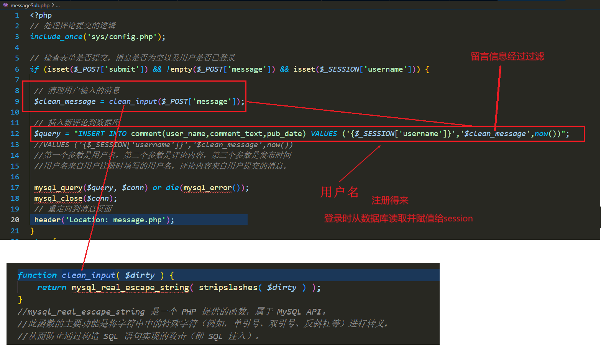Image resolution: width=601 pixels, height=364 pixels.
Task: Click the 'Location: message.php' string
Action: pos(115,220)
